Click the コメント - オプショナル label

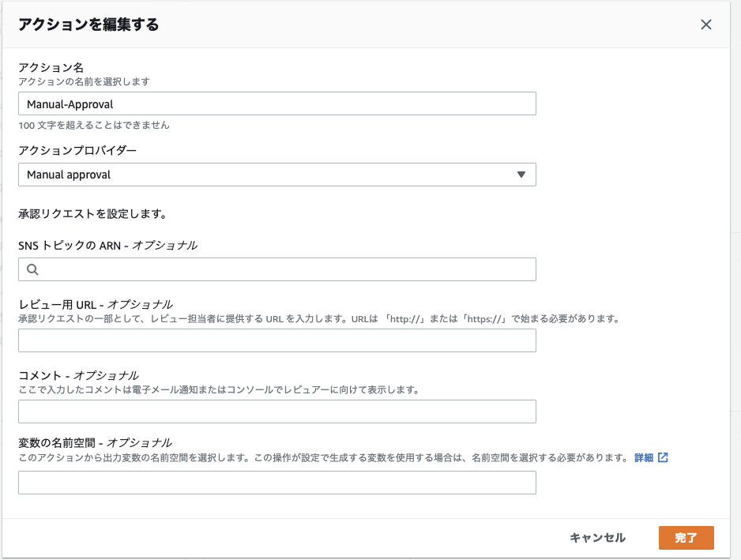78,375
